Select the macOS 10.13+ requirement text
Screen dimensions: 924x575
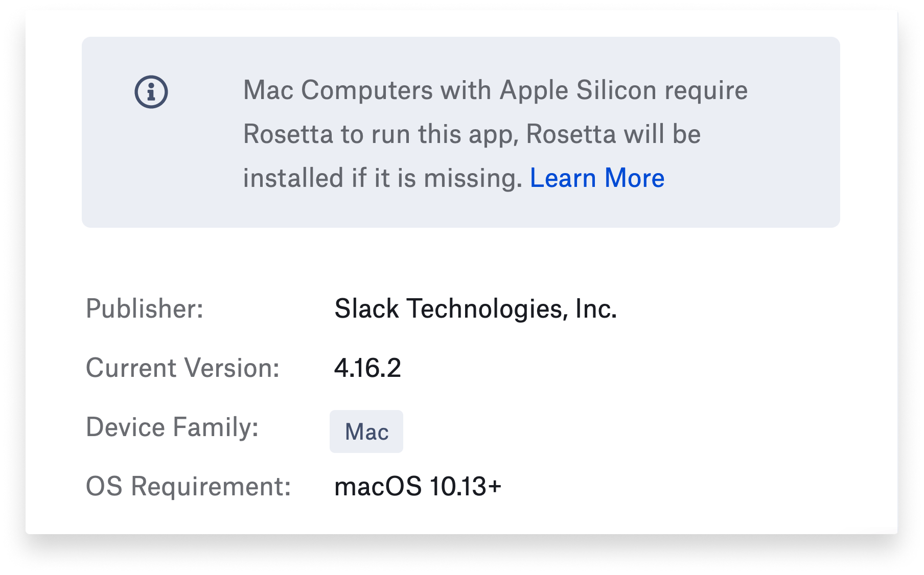click(418, 487)
